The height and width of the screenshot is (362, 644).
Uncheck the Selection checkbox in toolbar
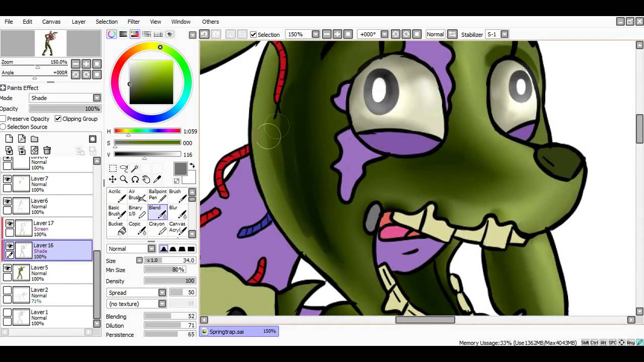click(x=253, y=35)
